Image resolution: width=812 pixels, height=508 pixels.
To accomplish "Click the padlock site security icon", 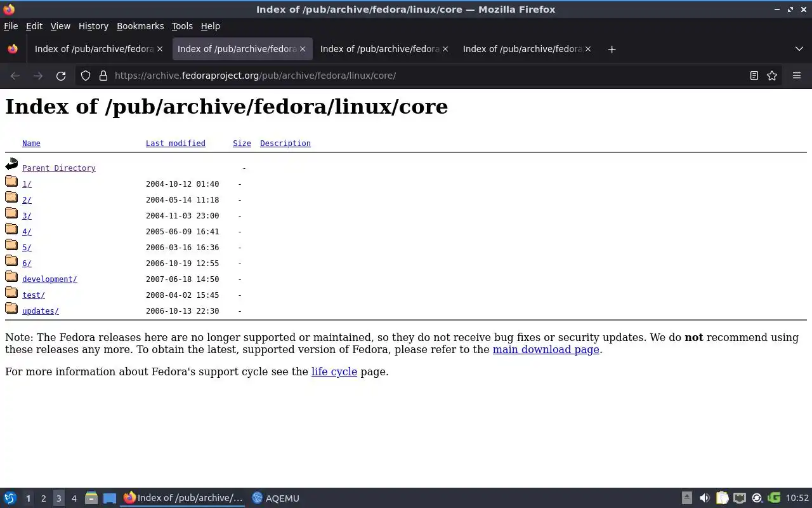I will 103,76.
